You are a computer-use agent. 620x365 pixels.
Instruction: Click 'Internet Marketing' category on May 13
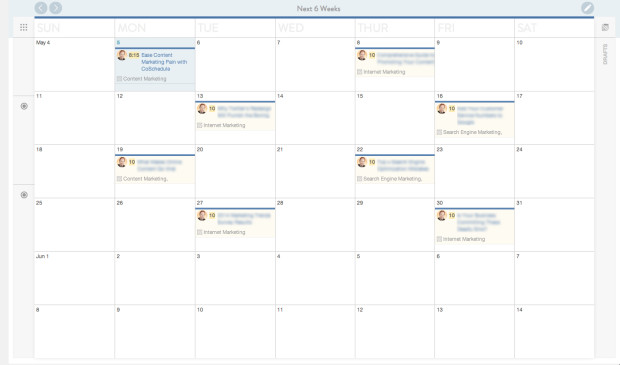tap(224, 125)
